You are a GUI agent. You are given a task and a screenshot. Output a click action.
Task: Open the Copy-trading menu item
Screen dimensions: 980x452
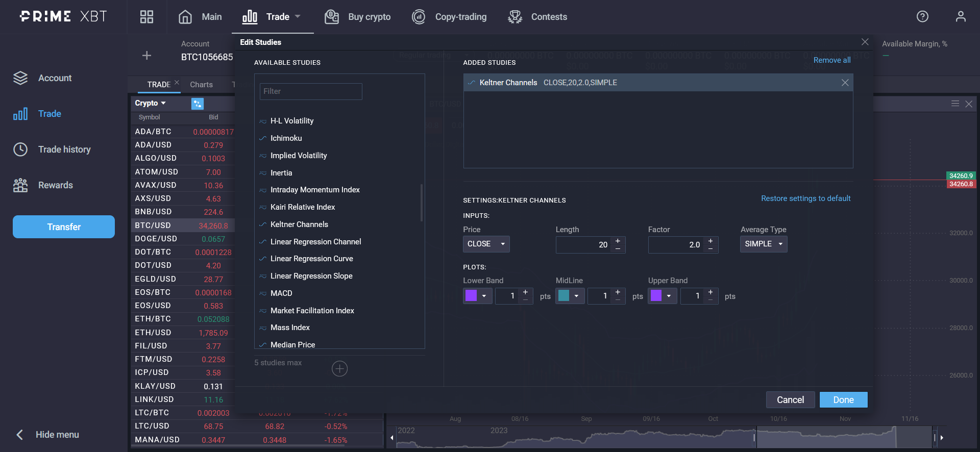(461, 17)
